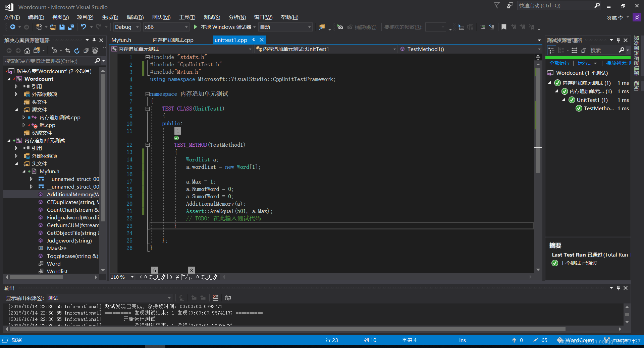Click the collapse all icon in Test Explorer
Screen dimensions: 644x348
click(584, 50)
